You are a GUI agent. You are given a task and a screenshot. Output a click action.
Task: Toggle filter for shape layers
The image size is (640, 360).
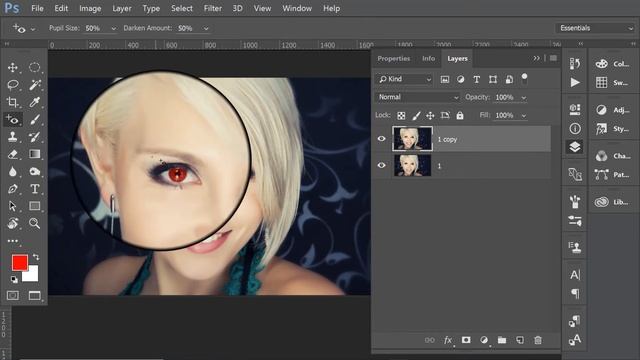pyautogui.click(x=493, y=80)
